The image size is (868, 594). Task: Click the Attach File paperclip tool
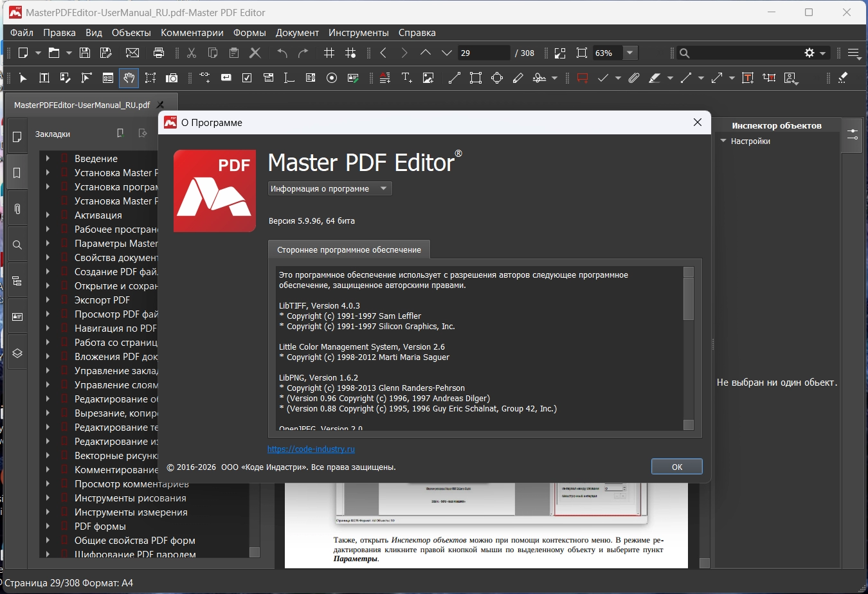click(x=634, y=78)
